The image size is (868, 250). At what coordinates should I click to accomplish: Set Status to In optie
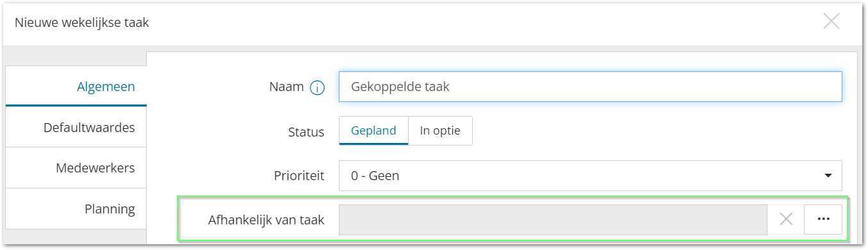point(440,131)
